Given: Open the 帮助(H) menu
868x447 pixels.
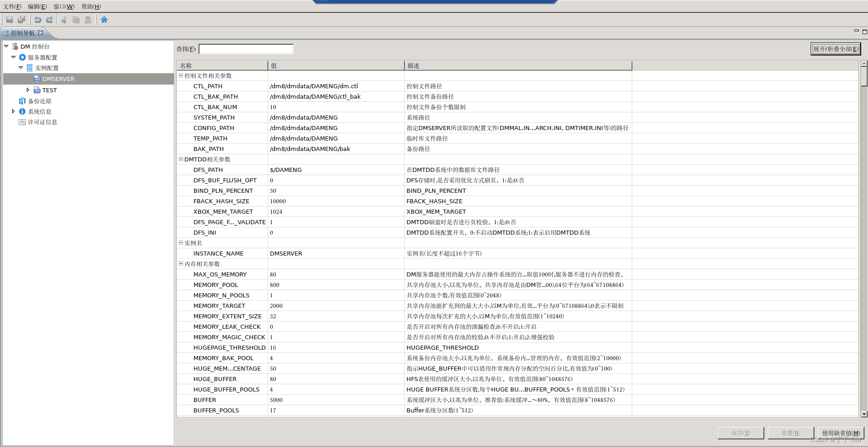Looking at the screenshot, I should (91, 6).
